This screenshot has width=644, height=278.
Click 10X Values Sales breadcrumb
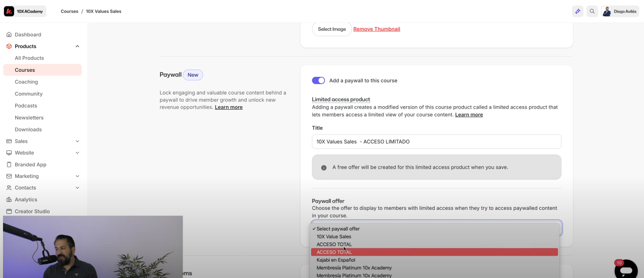click(x=104, y=11)
